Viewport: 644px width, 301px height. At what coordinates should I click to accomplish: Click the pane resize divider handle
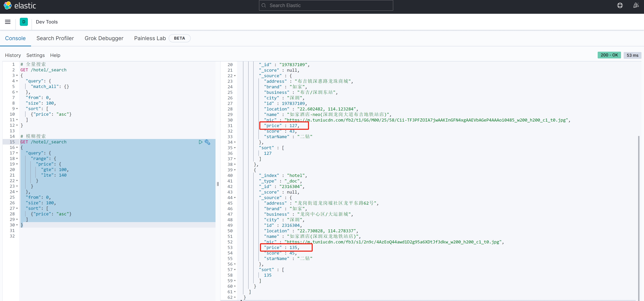218,184
